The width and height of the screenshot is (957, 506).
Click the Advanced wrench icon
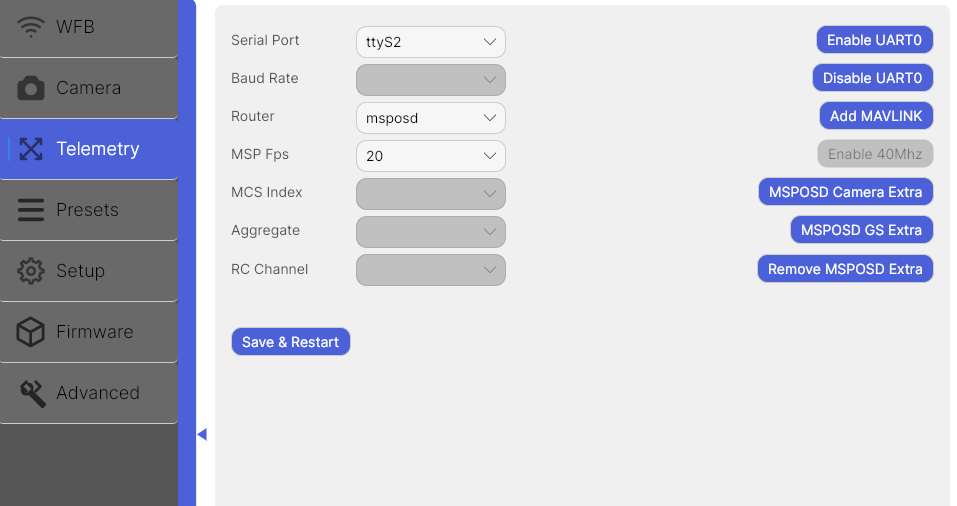point(32,394)
